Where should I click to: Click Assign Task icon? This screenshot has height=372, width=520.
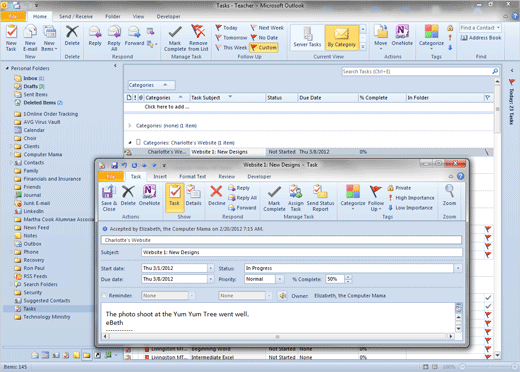click(x=296, y=198)
